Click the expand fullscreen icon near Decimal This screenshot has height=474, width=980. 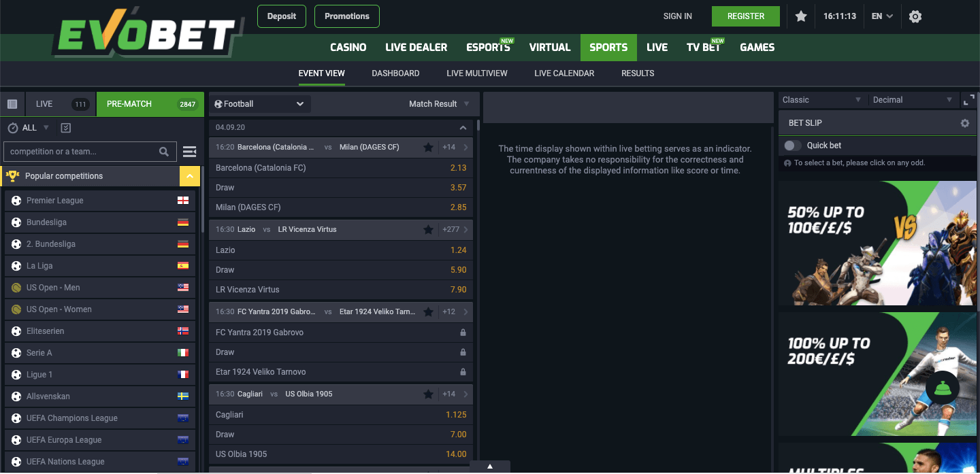[x=969, y=100]
